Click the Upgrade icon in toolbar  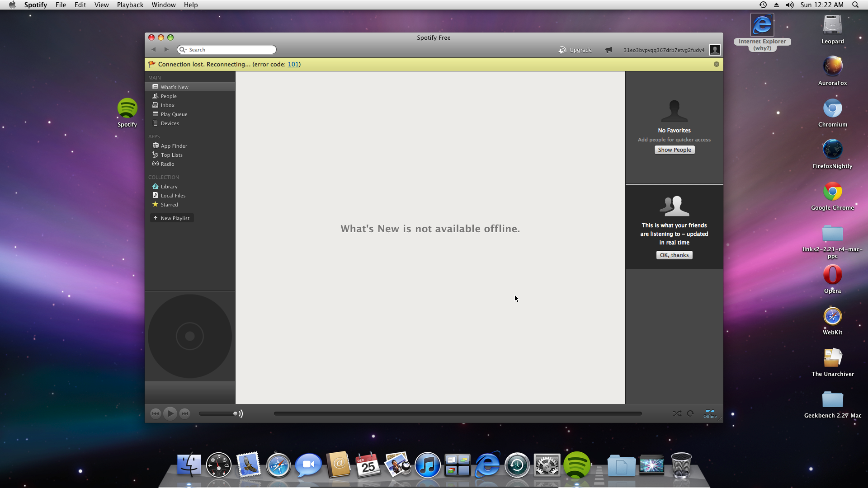point(562,50)
